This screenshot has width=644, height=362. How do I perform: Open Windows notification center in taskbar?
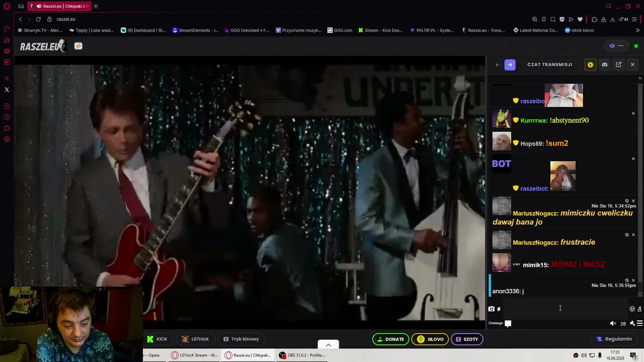(633, 356)
